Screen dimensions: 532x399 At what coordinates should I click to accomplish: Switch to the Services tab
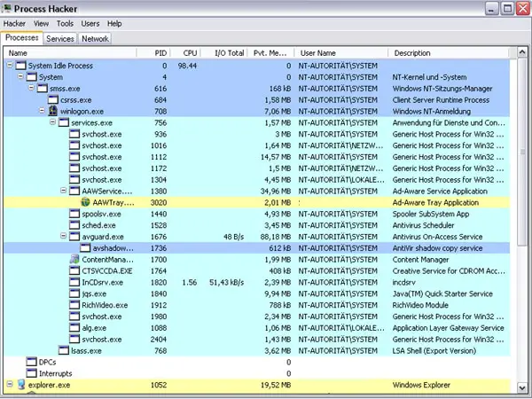(x=60, y=39)
